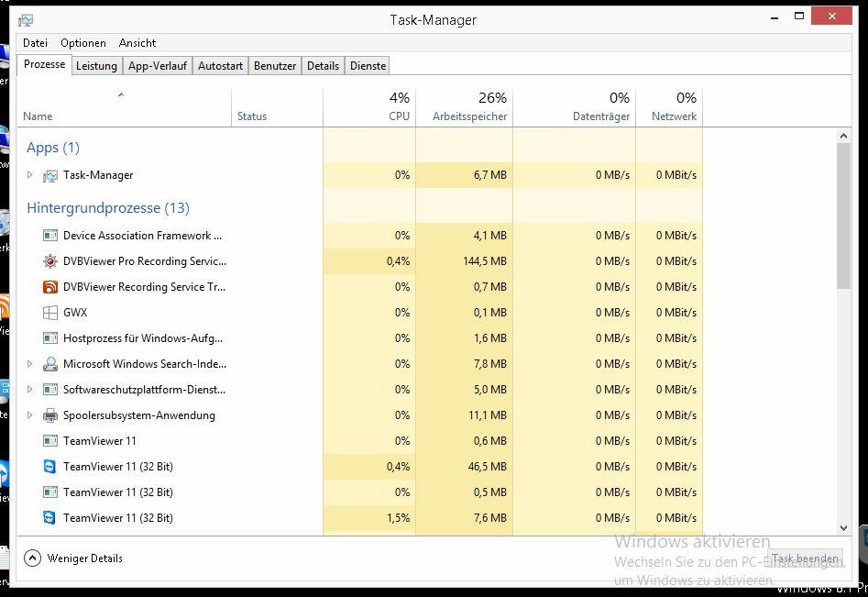This screenshot has width=868, height=597.
Task: Switch to the Leistung tab
Action: click(96, 66)
